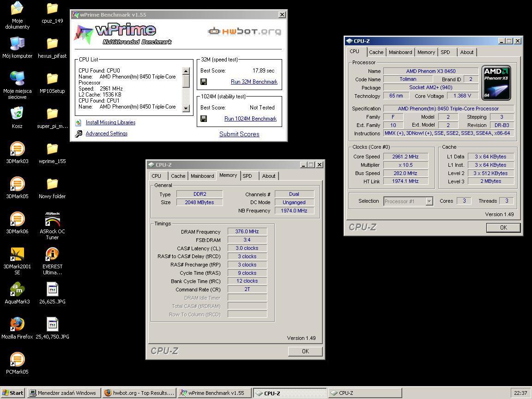Click the Advanced Settings wrench icon
532x399 pixels.
tap(79, 133)
